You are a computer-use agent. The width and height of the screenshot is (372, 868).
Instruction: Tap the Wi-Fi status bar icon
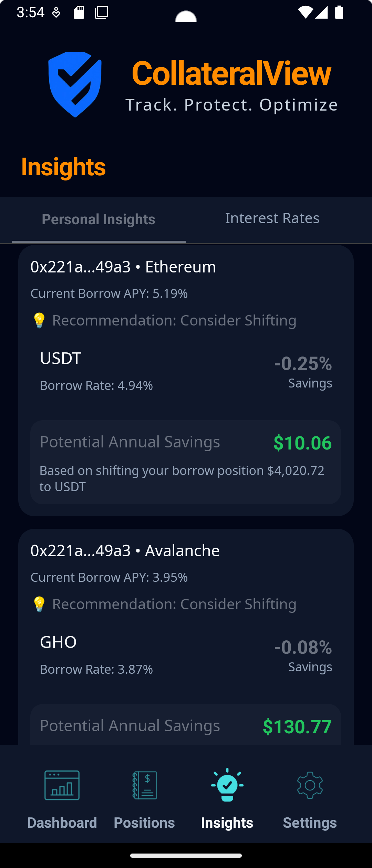point(305,12)
